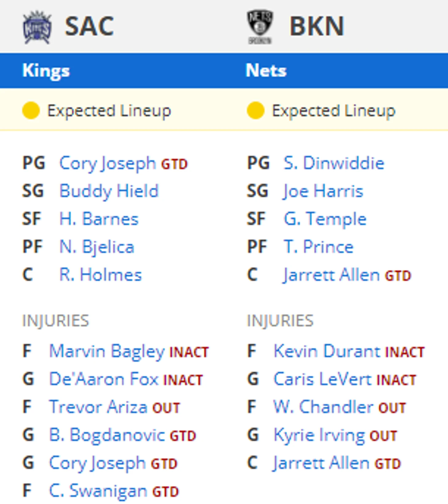Image resolution: width=448 pixels, height=504 pixels.
Task: Click R. Holmes at center position
Action: 100,275
